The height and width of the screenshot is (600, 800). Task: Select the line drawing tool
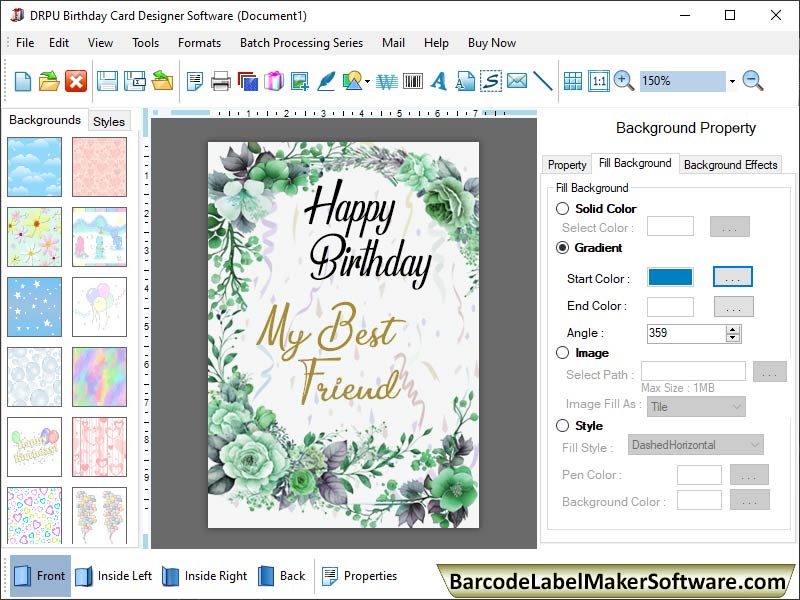tap(544, 81)
